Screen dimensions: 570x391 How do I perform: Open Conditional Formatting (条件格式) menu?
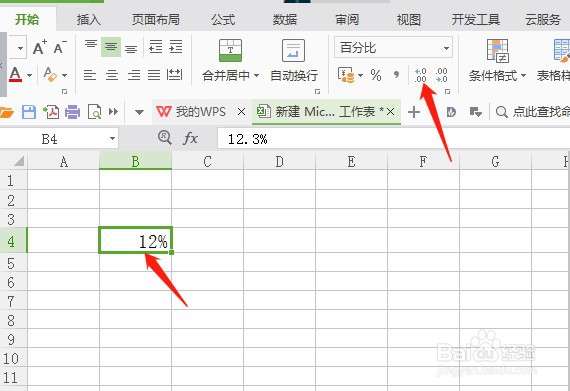(497, 60)
